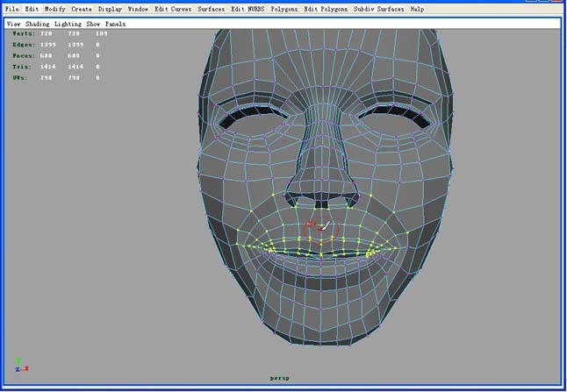Image resolution: width=567 pixels, height=392 pixels.
Task: Open the Edit NURBS menu
Action: [x=248, y=9]
